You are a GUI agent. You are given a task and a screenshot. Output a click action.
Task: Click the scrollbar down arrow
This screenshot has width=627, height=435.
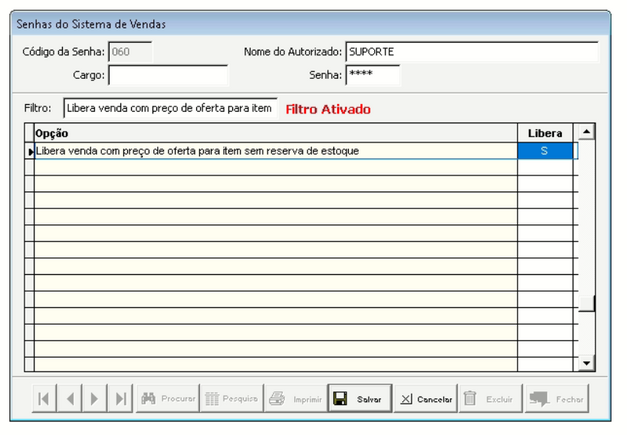[587, 363]
